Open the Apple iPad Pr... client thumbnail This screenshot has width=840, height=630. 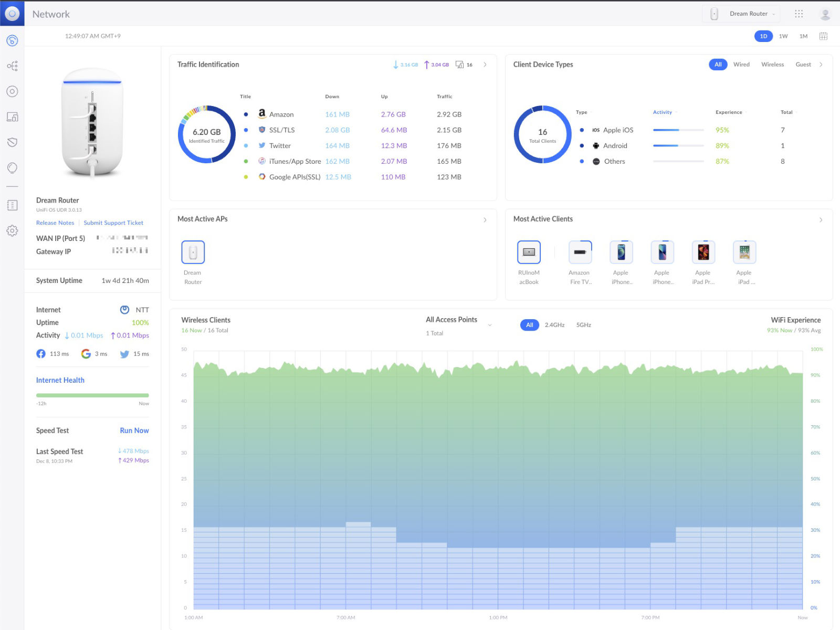pyautogui.click(x=703, y=252)
